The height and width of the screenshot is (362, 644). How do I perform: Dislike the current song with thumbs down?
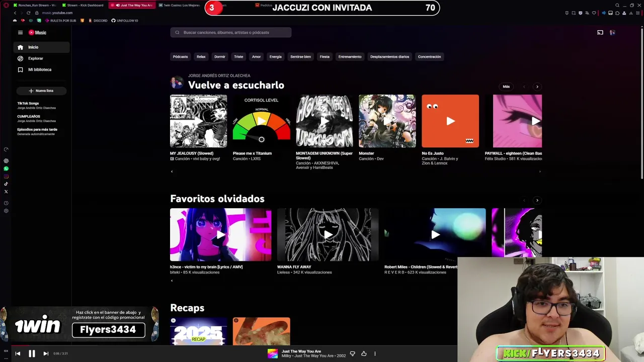coord(352,354)
